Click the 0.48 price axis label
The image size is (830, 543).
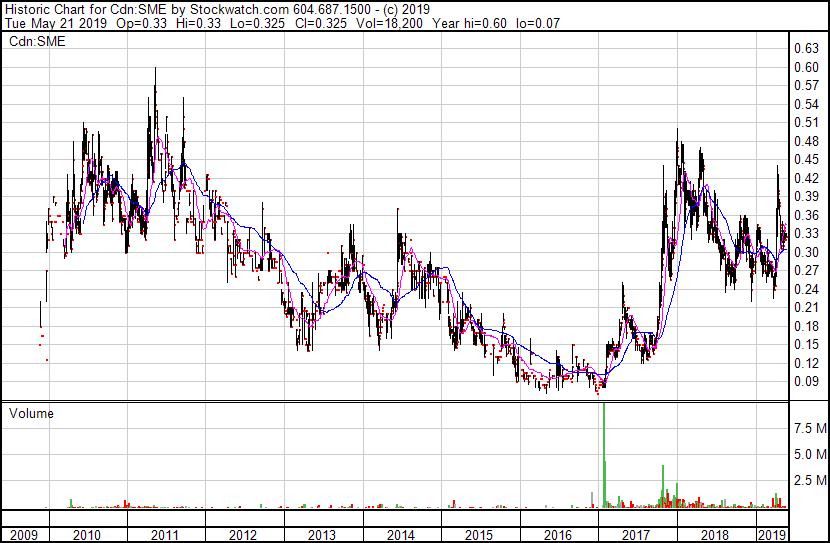(x=806, y=141)
